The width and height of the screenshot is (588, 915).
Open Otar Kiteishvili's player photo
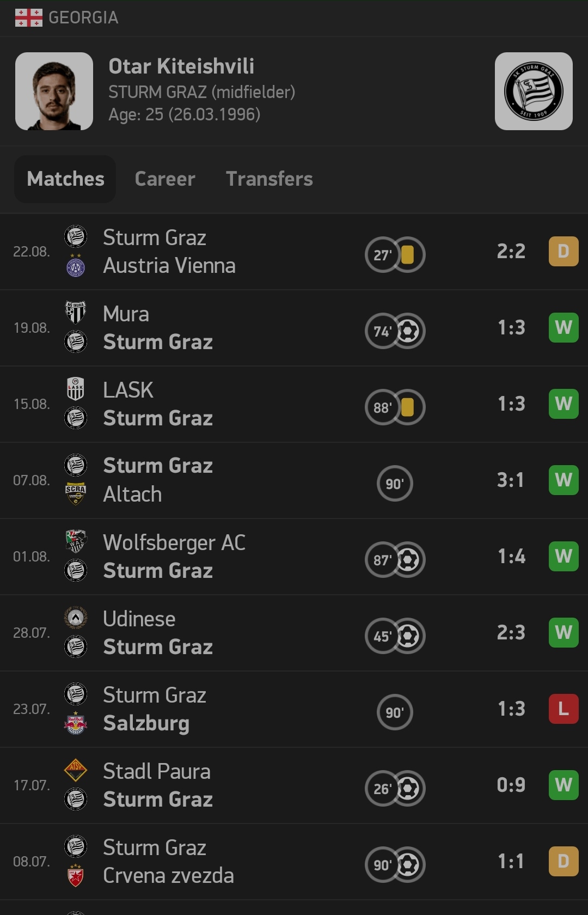pos(54,91)
